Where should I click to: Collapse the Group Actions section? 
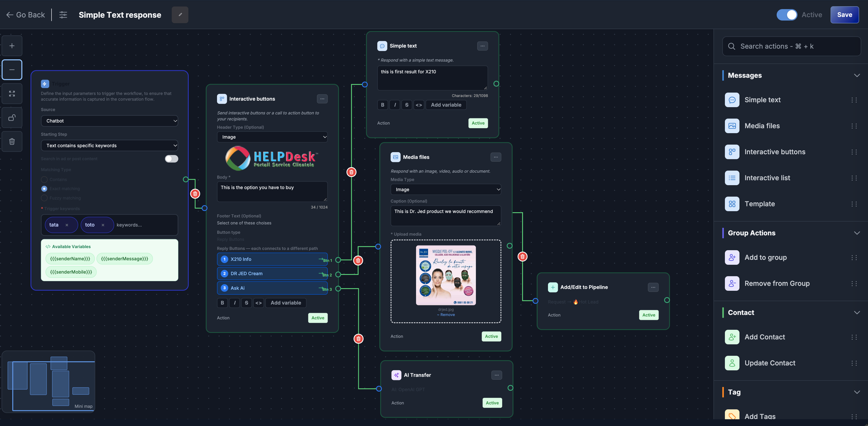pyautogui.click(x=857, y=233)
